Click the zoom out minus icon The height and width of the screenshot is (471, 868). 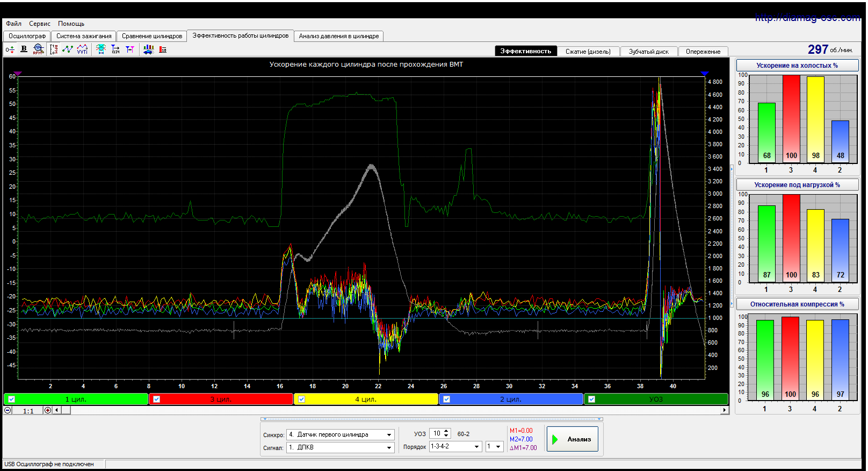tap(8, 410)
